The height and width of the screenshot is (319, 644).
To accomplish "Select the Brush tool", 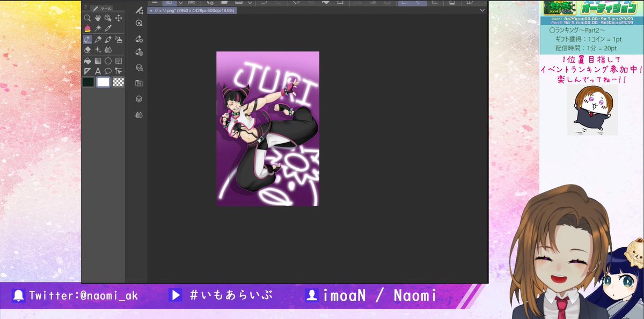I will (x=108, y=39).
